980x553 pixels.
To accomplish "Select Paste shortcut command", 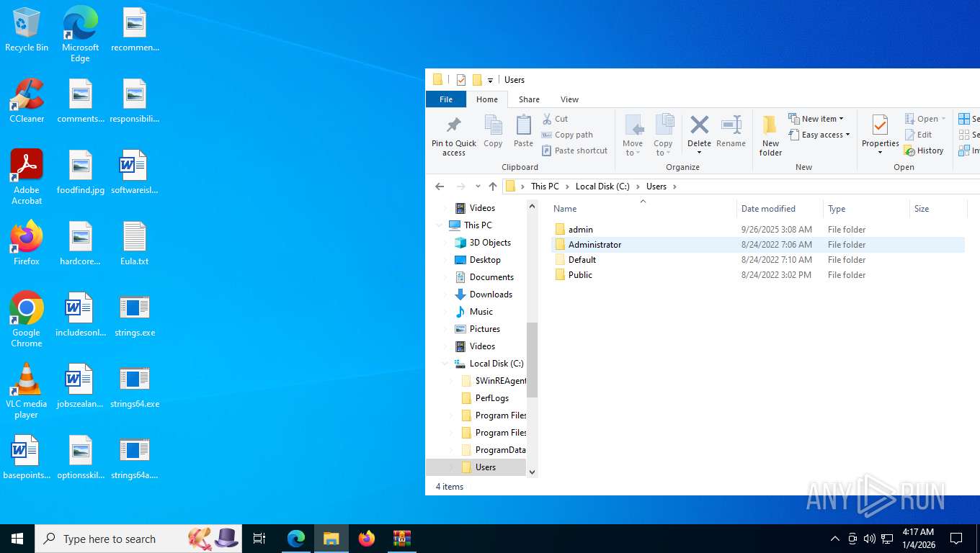I will coord(574,150).
